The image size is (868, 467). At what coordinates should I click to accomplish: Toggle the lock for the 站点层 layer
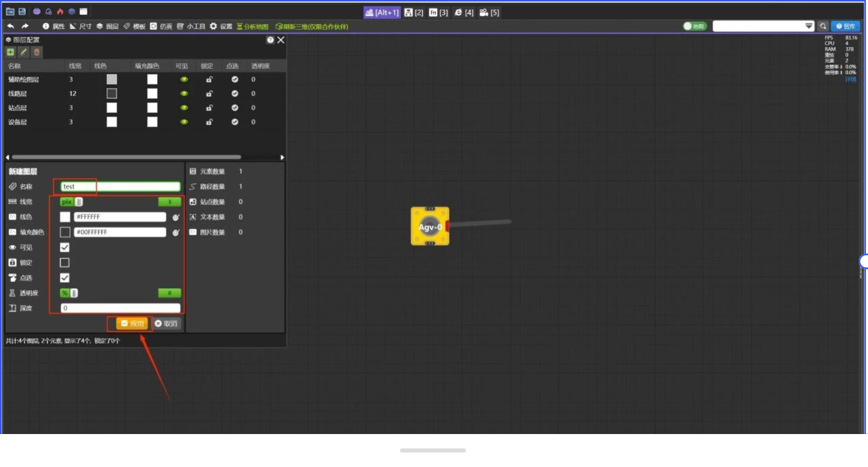209,108
